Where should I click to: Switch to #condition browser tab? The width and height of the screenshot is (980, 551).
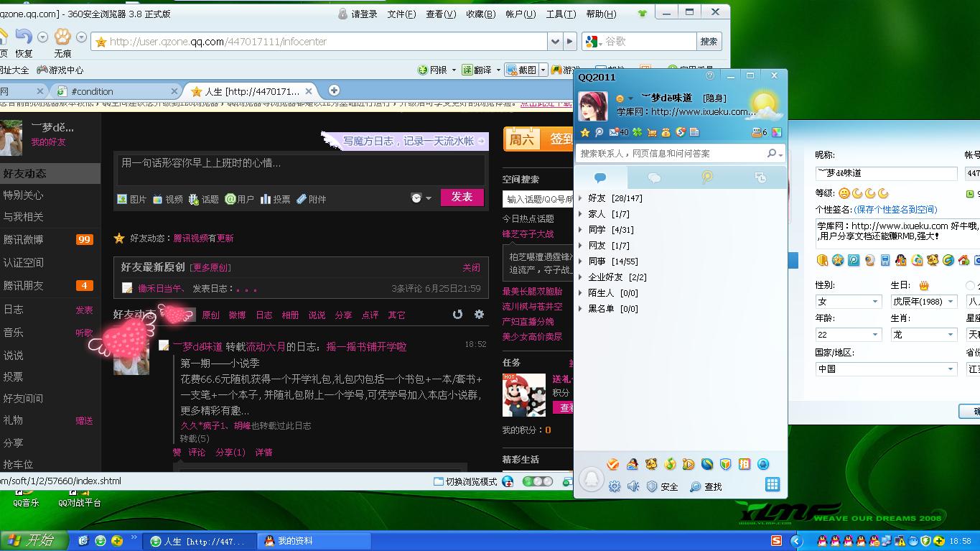113,91
